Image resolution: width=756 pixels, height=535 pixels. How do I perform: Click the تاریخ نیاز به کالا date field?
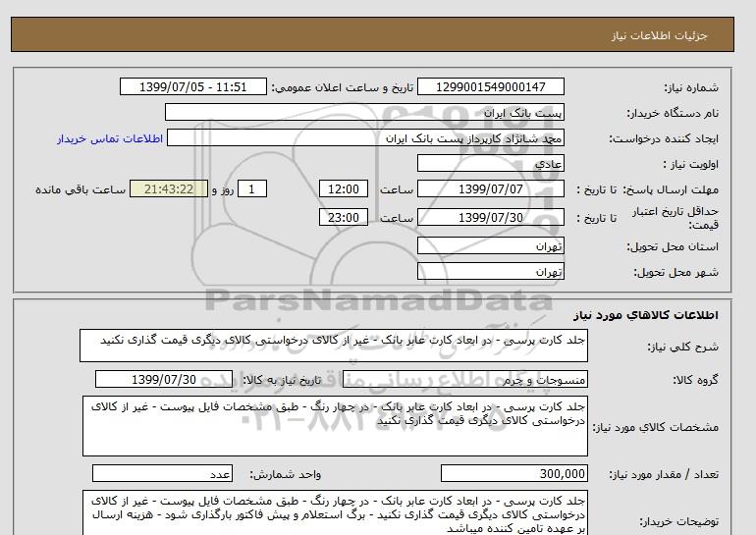pos(164,380)
